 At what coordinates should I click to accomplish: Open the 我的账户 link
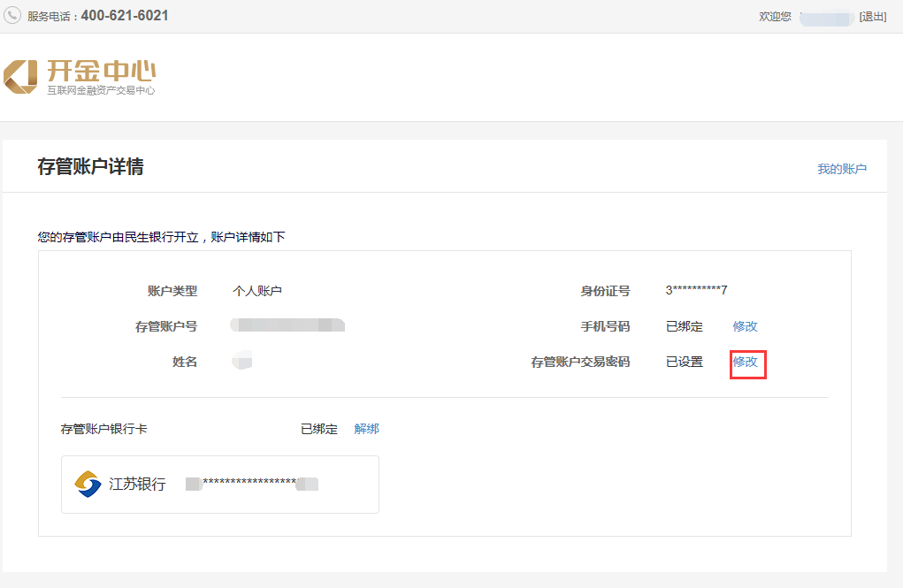pyautogui.click(x=842, y=169)
